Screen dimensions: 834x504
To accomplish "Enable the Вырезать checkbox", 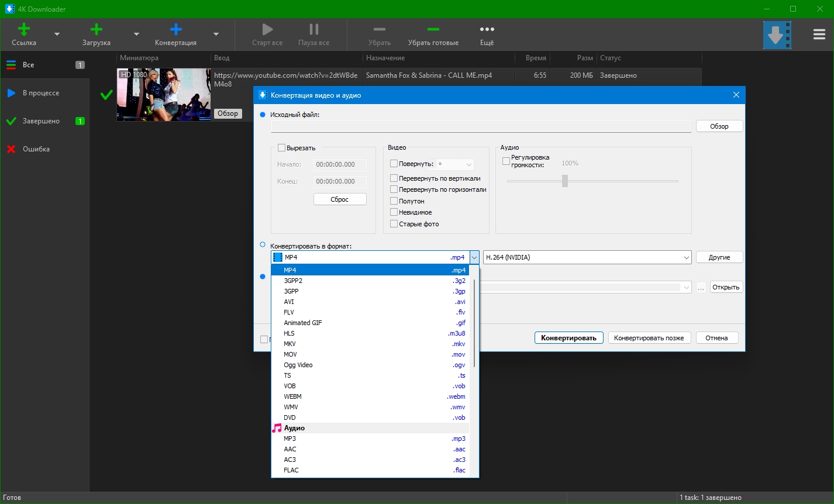I will [x=282, y=148].
